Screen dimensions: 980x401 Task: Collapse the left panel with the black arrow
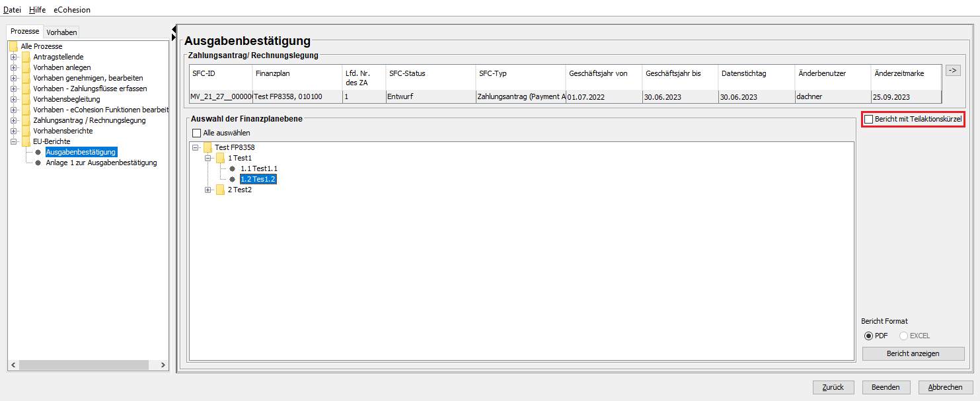coord(174,28)
